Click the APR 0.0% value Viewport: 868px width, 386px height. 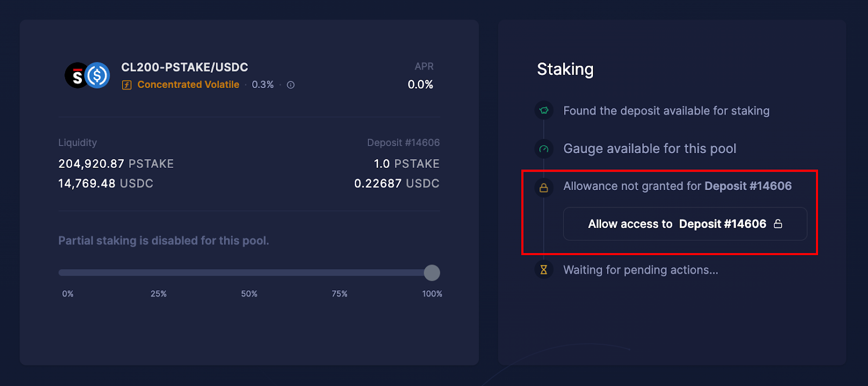pos(420,85)
